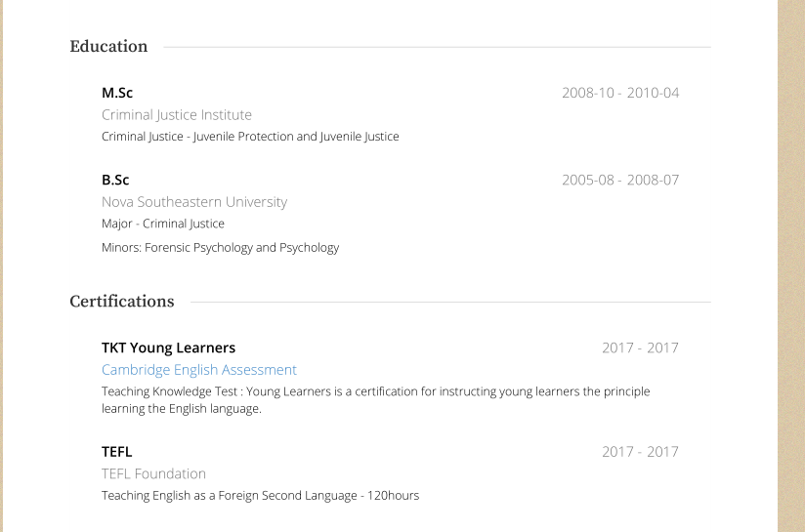This screenshot has height=532, width=805.
Task: Click the Foreign Second Language - 120hours line
Action: [260, 496]
